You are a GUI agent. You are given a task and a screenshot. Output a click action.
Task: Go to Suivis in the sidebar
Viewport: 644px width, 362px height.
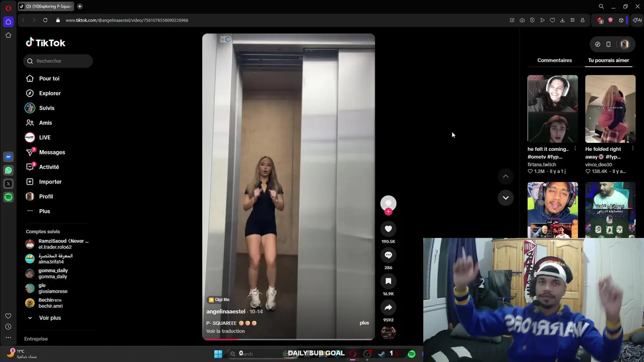click(47, 108)
